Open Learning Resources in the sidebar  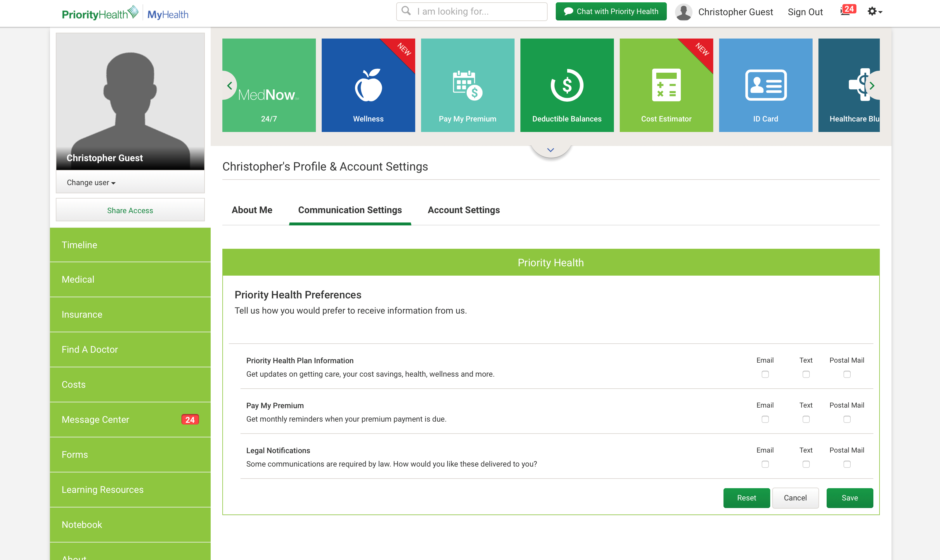130,490
